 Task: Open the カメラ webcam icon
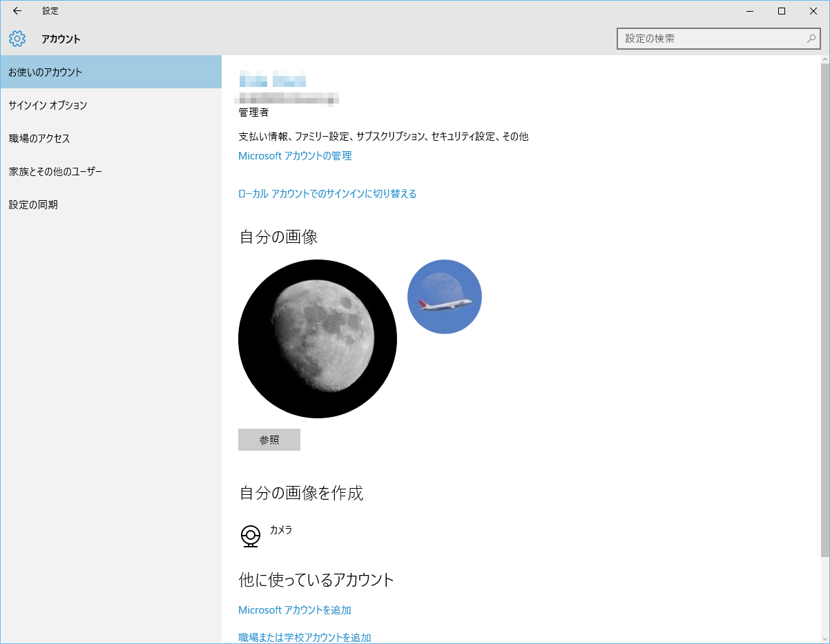[250, 536]
